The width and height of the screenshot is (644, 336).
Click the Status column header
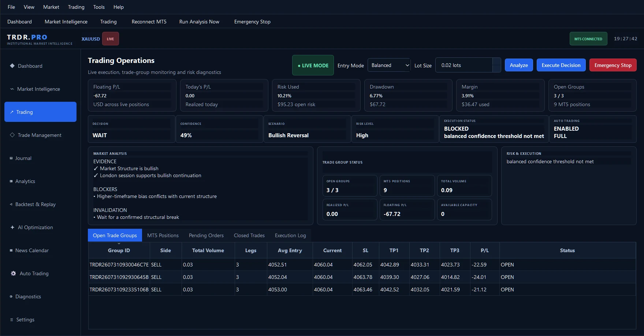[x=567, y=250]
